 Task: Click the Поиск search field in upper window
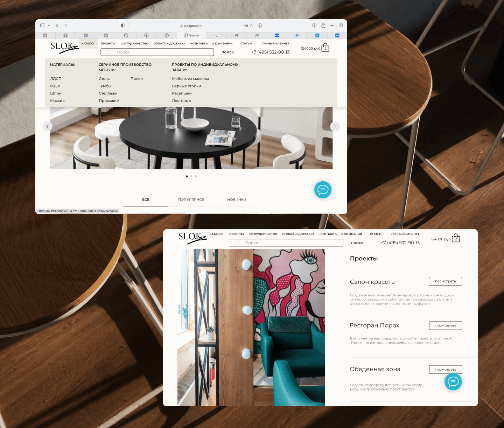tap(157, 52)
